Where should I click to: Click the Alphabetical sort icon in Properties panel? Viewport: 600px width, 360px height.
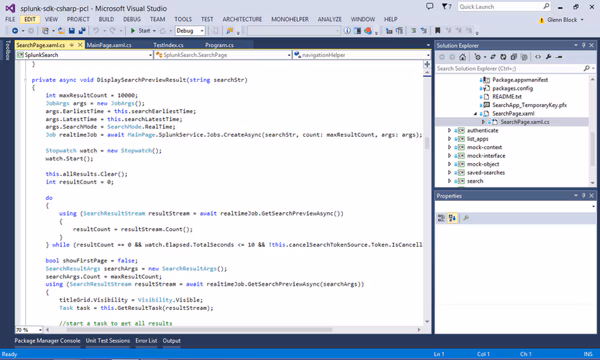click(x=452, y=218)
